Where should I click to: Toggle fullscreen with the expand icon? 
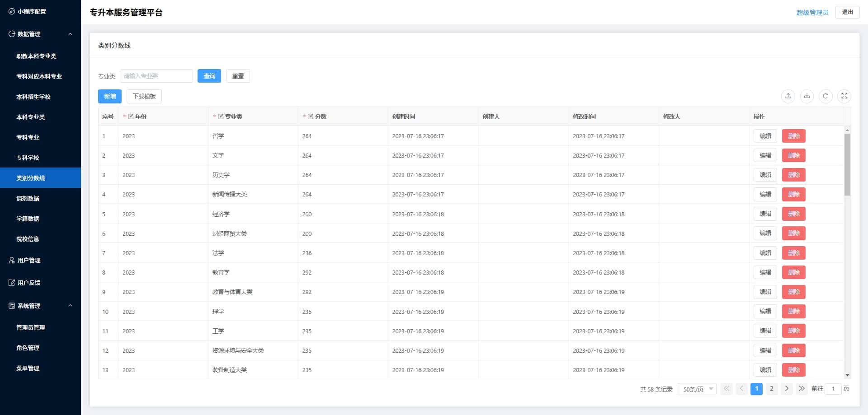coord(844,96)
